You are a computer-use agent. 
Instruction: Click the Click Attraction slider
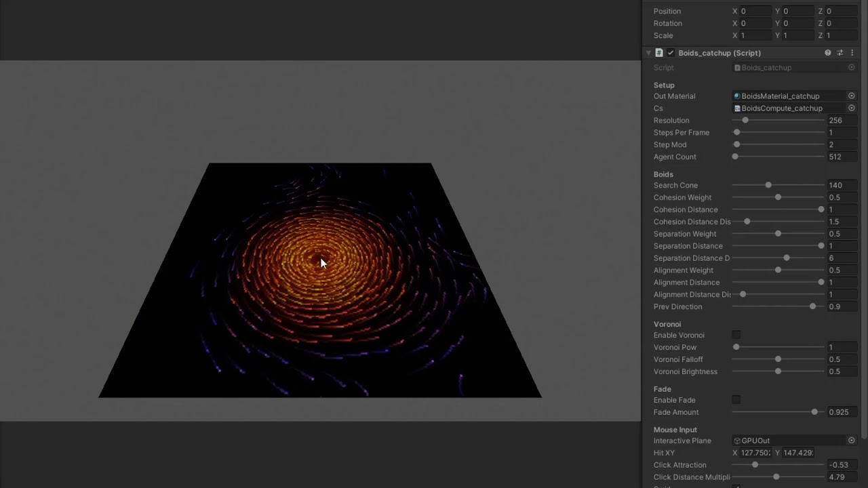click(x=778, y=466)
